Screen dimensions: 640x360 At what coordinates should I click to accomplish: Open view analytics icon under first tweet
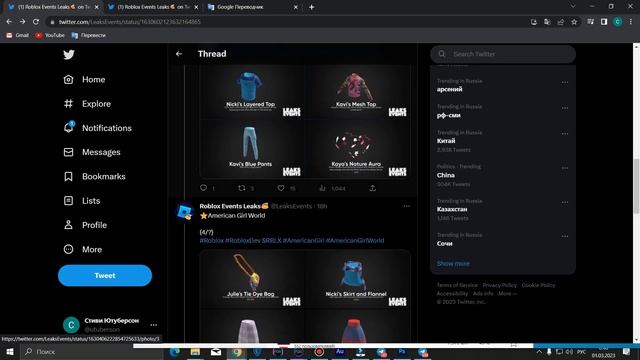tap(322, 188)
